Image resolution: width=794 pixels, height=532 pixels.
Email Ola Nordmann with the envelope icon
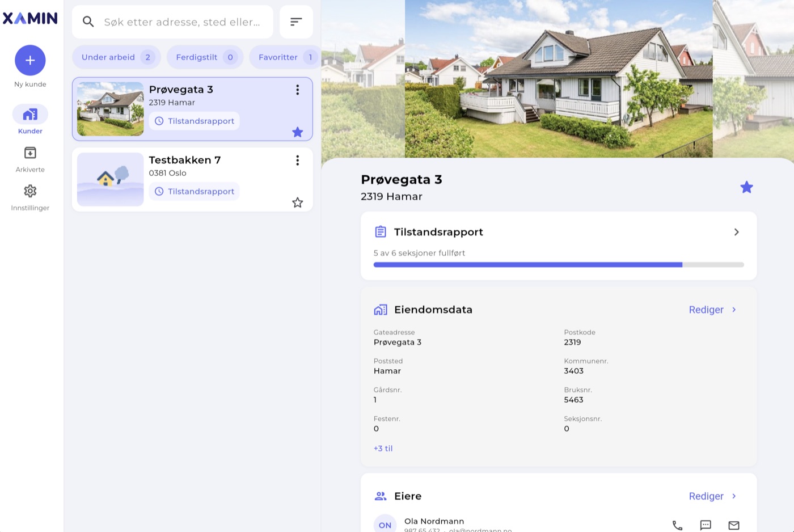click(x=734, y=525)
